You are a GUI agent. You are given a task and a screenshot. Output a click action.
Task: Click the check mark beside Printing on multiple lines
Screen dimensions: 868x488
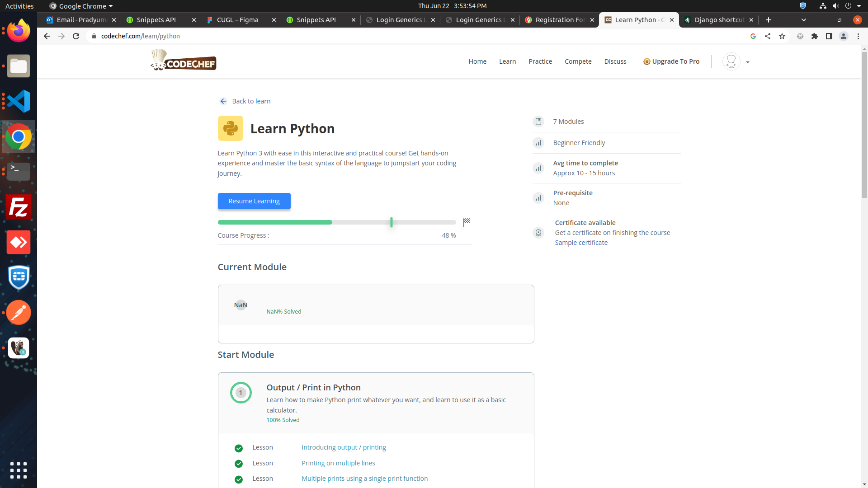click(x=239, y=464)
